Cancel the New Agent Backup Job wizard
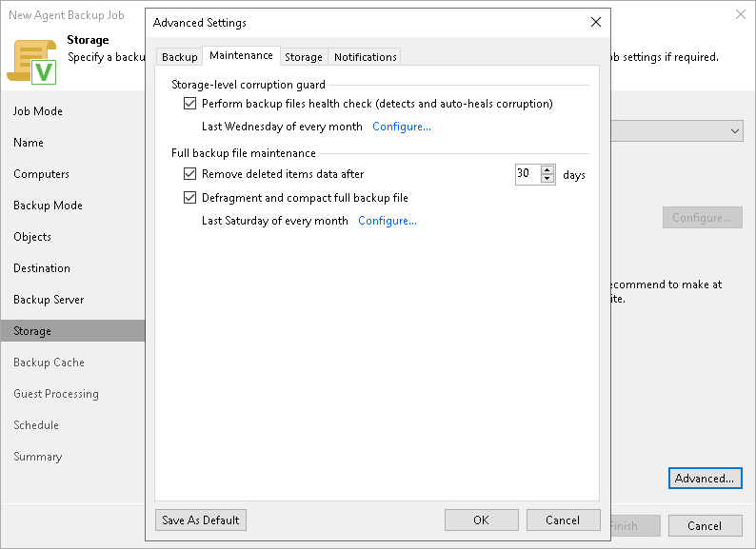The image size is (756, 549). pos(705,526)
